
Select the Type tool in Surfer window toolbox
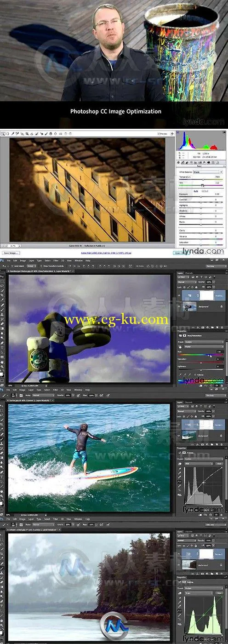[x=2, y=477]
